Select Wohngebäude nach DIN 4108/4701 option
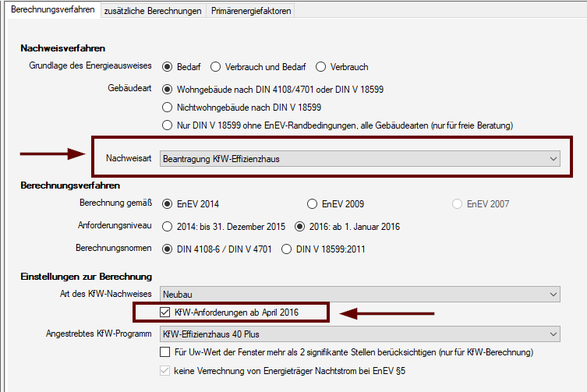This screenshot has height=392, width=587. point(167,90)
